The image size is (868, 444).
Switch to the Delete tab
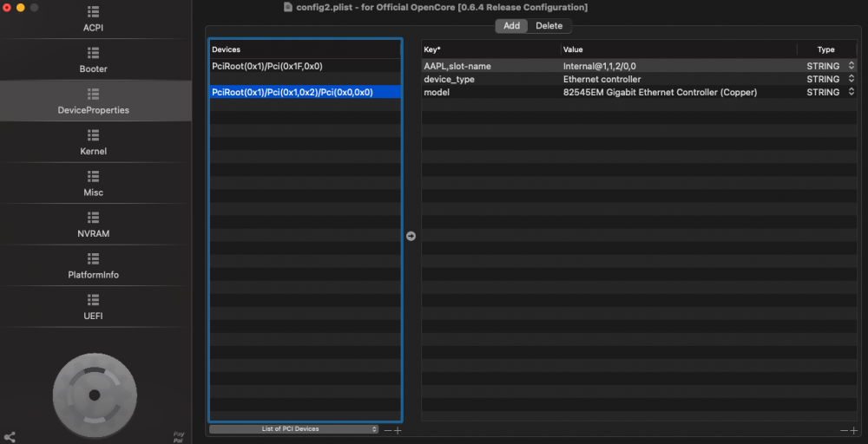549,26
